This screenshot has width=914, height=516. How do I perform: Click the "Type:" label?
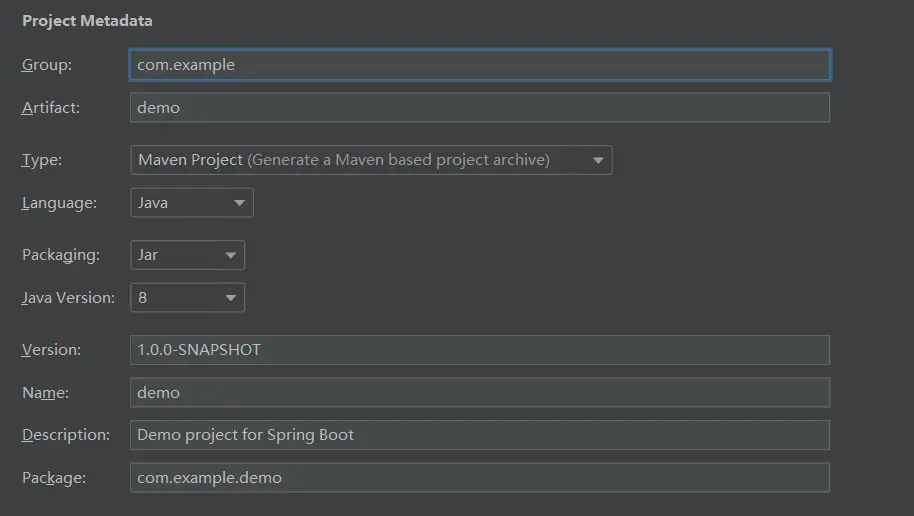42,160
